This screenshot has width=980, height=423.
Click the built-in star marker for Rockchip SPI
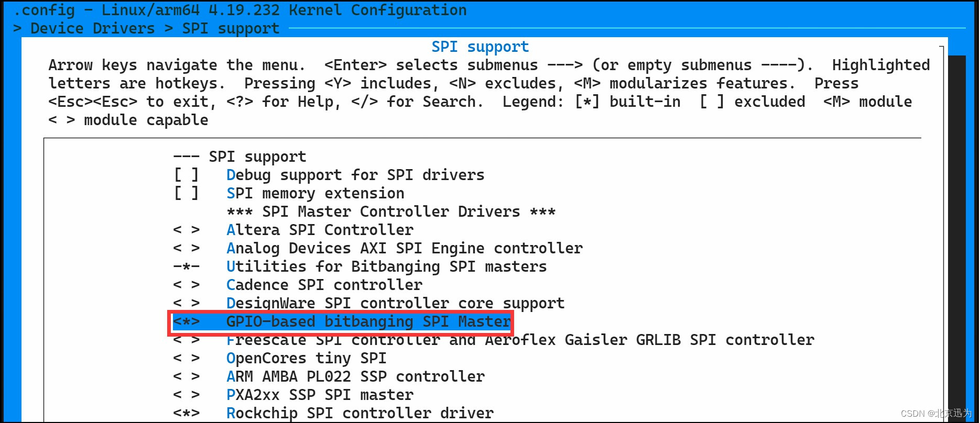click(186, 413)
